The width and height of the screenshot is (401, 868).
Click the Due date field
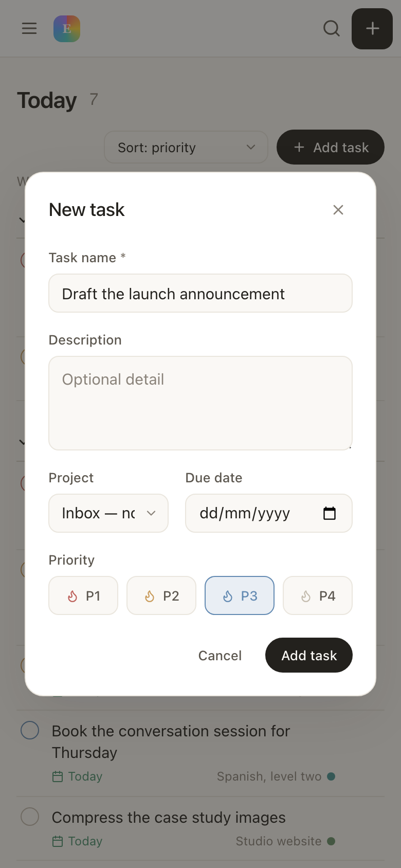[x=269, y=513]
